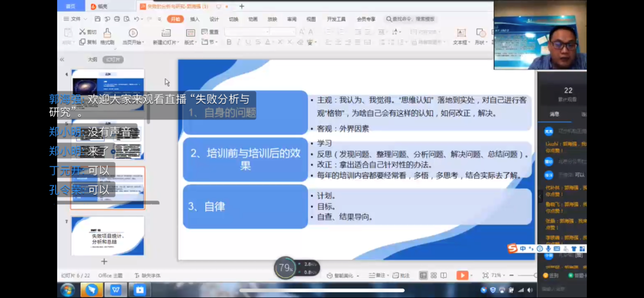Click the add slide plus icon below thumbnails

coord(104,262)
